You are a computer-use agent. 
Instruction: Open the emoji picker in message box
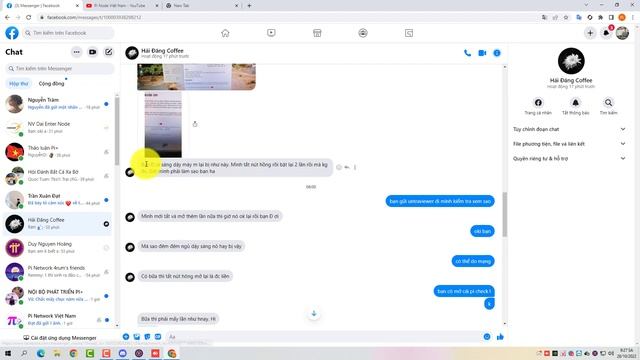click(487, 337)
